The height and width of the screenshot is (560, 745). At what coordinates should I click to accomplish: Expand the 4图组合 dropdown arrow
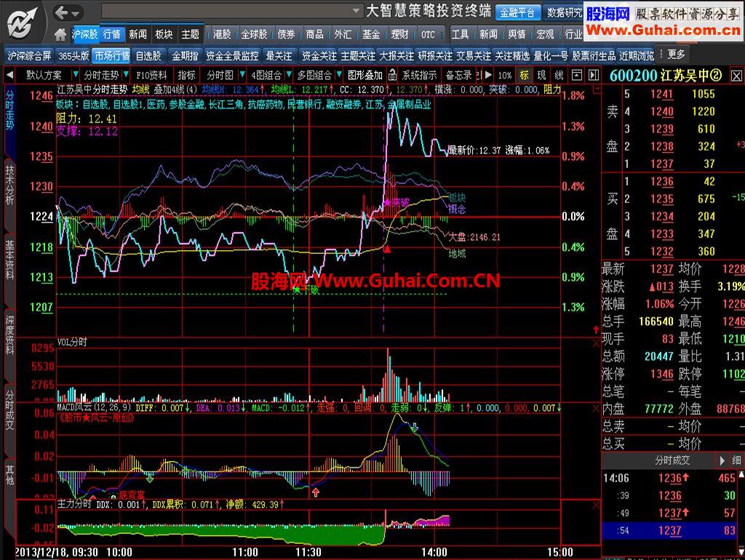pos(288,75)
